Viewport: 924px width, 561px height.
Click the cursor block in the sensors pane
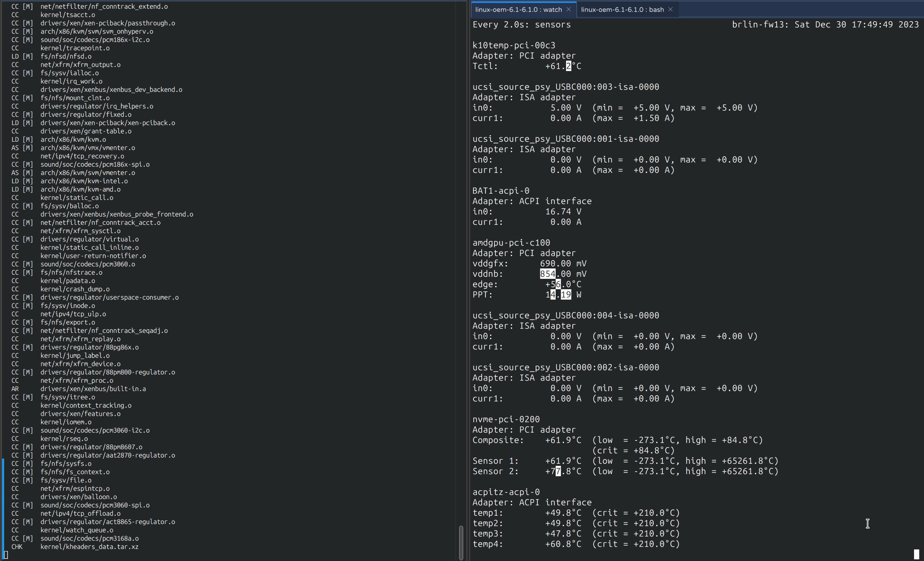tap(916, 554)
